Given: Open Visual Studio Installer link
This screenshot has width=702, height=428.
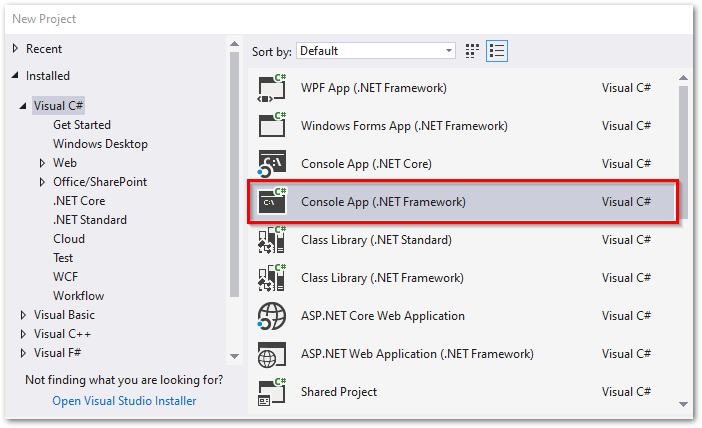Looking at the screenshot, I should [124, 401].
